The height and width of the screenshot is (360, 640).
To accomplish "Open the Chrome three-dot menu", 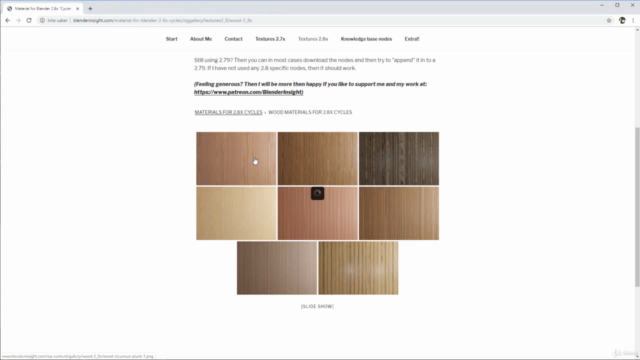I will [633, 20].
